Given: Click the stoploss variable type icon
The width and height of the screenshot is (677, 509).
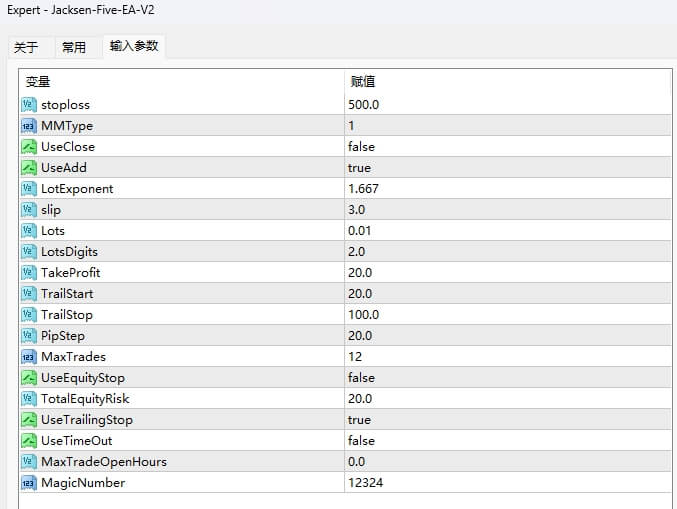Looking at the screenshot, I should [x=29, y=105].
